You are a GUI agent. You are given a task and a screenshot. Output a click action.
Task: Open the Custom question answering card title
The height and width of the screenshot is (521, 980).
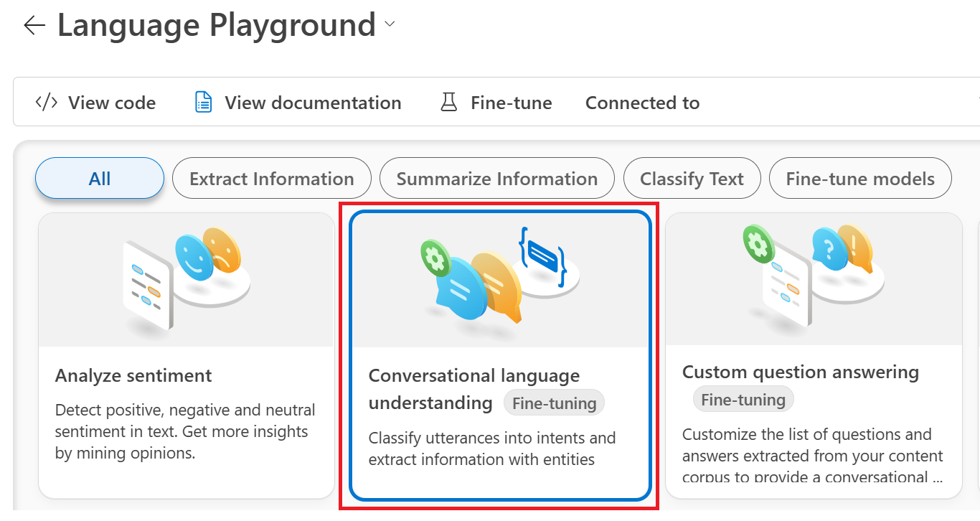800,372
